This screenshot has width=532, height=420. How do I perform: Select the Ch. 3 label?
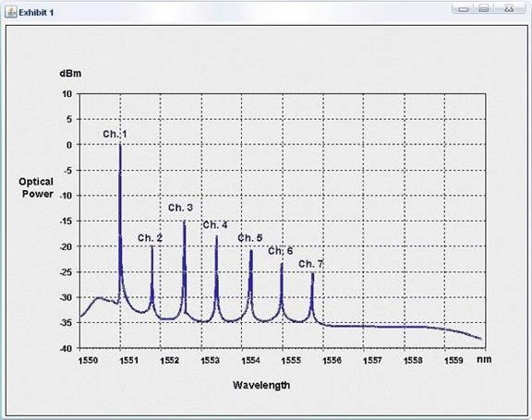180,208
